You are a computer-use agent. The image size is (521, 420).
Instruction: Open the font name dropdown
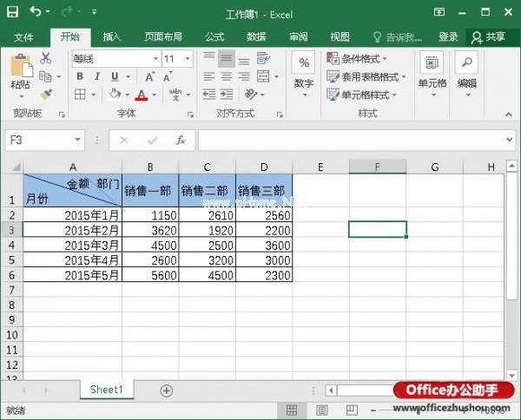[155, 59]
